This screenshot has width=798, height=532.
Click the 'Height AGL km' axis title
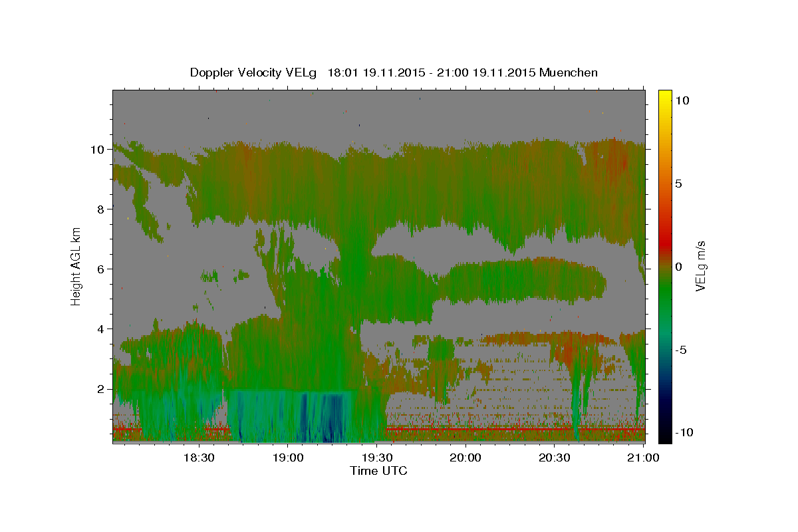click(x=76, y=266)
